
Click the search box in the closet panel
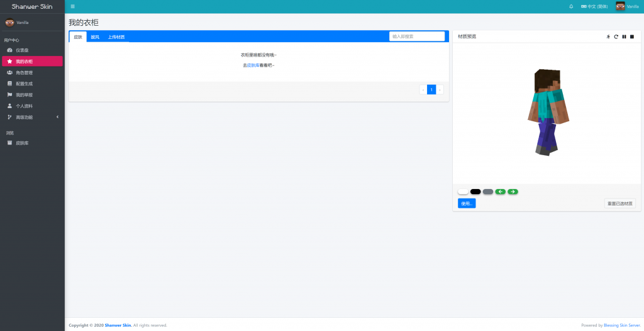tap(416, 36)
